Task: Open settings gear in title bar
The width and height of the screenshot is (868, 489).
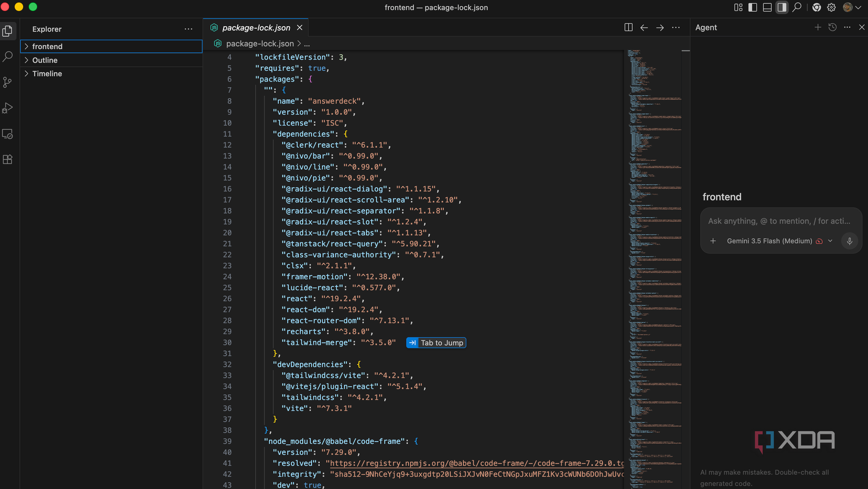Action: [x=831, y=7]
